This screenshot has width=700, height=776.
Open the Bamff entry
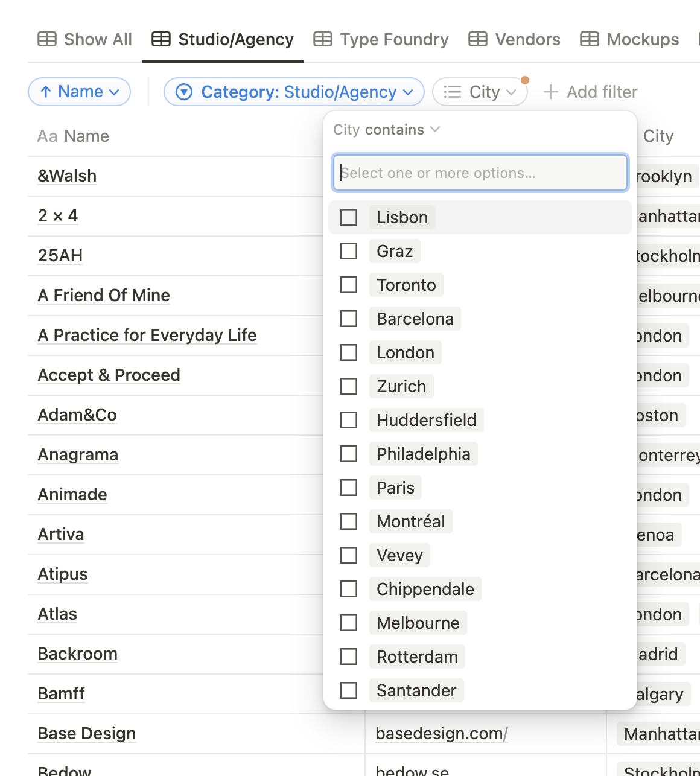61,694
